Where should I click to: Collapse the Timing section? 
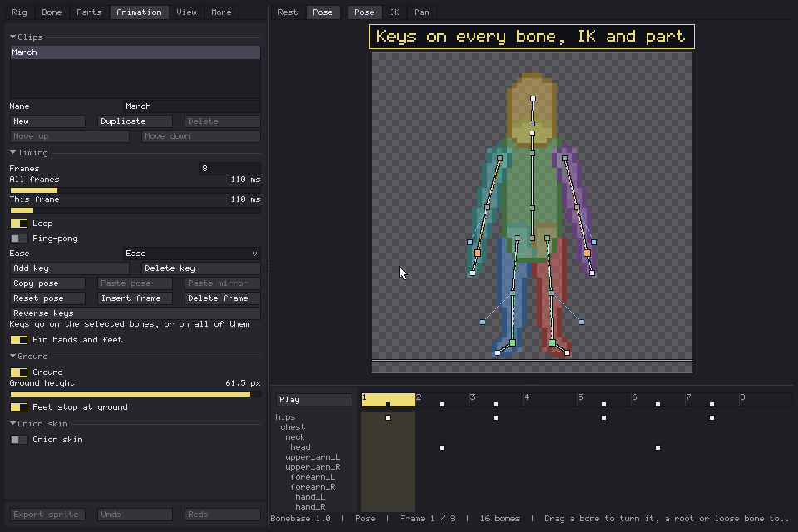pos(13,153)
